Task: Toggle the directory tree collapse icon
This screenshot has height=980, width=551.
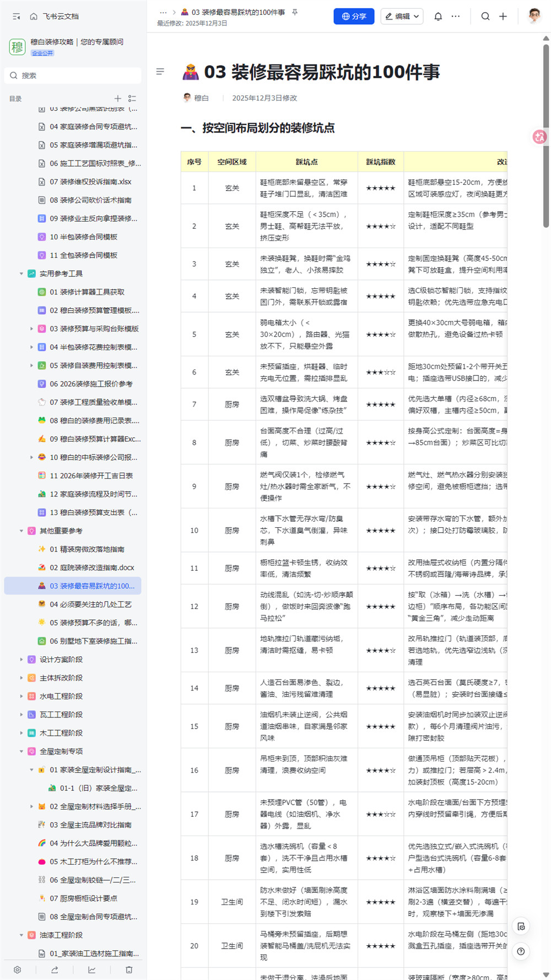Action: [x=132, y=99]
